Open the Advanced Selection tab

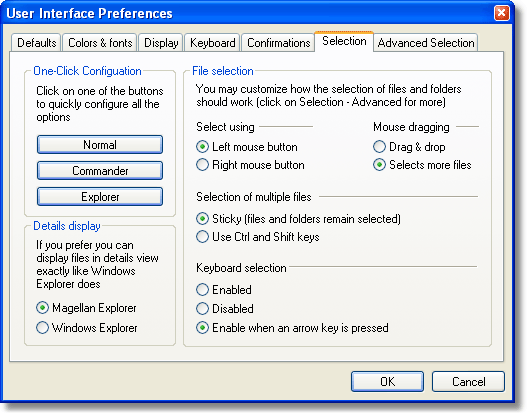pyautogui.click(x=425, y=43)
